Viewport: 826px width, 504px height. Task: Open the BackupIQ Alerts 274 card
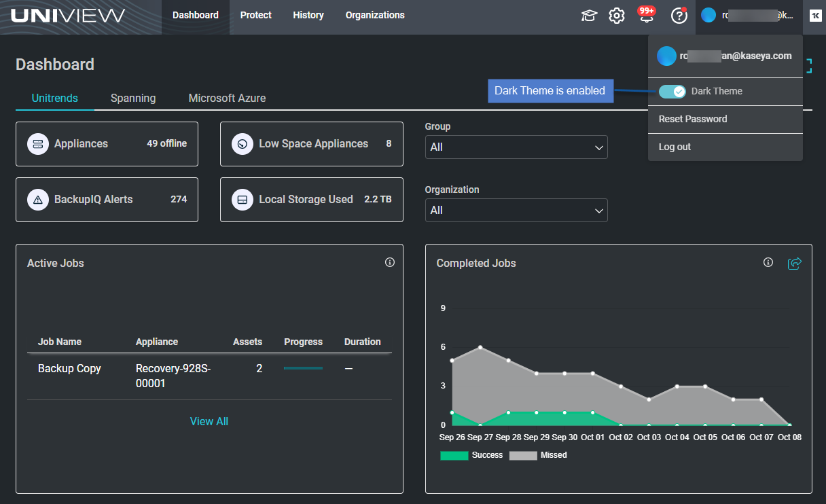(x=107, y=200)
